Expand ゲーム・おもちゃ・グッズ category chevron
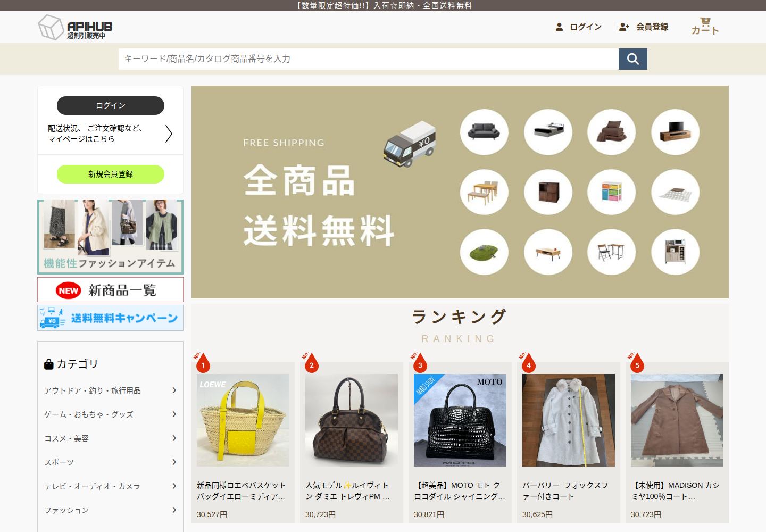The width and height of the screenshot is (766, 532). (174, 414)
